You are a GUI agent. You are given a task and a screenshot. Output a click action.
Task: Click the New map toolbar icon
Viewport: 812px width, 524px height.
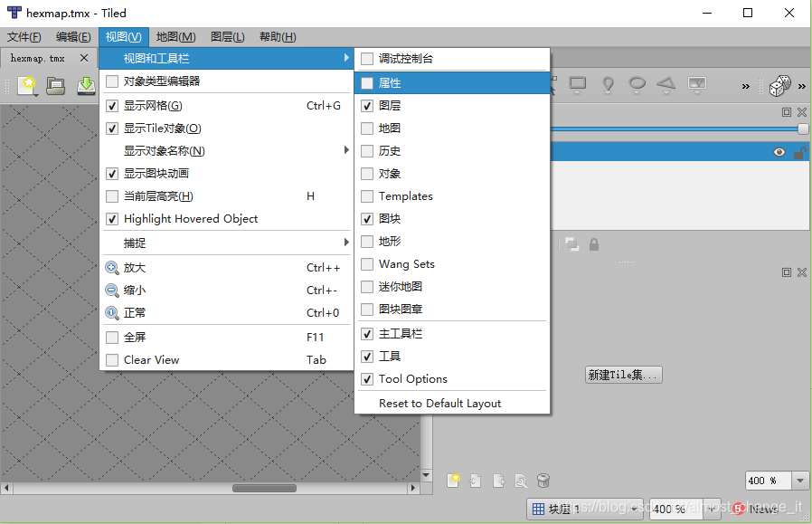tap(26, 85)
